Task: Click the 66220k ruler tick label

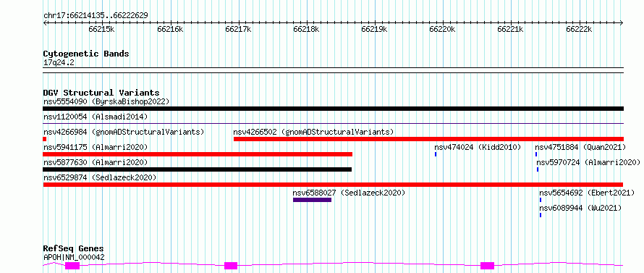Action: (442, 29)
